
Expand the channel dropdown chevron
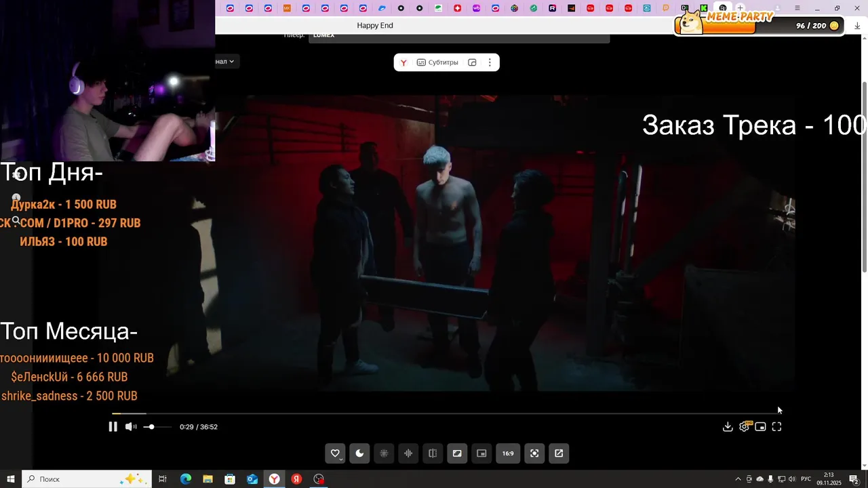pos(231,62)
